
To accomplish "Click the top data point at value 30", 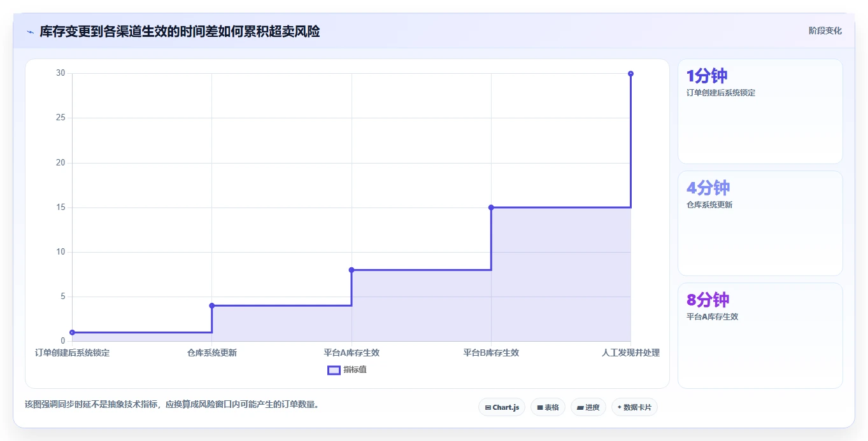I will [630, 74].
